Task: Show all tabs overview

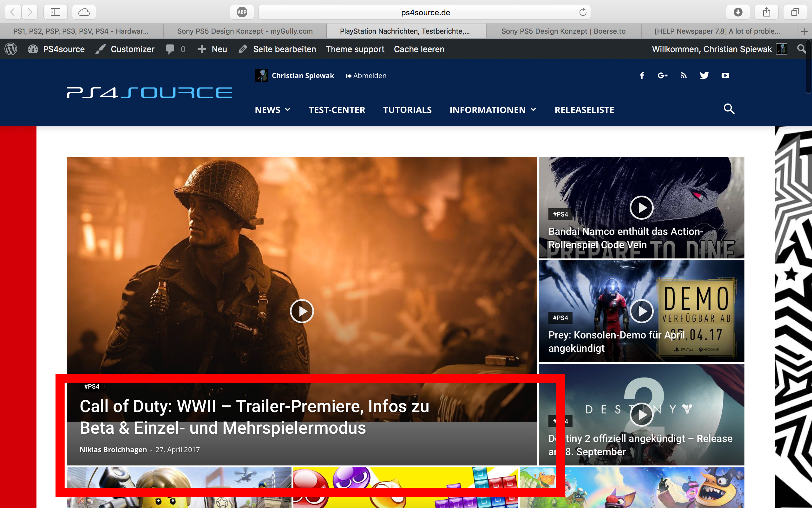Action: pos(795,12)
